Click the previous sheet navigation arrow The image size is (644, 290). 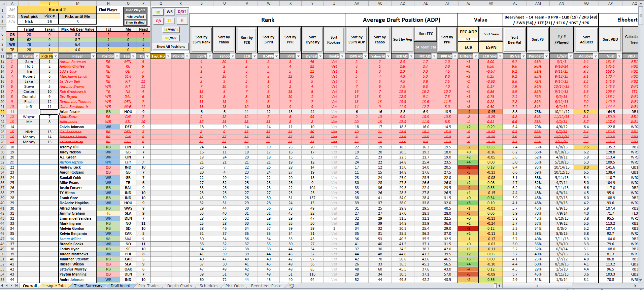7,286
